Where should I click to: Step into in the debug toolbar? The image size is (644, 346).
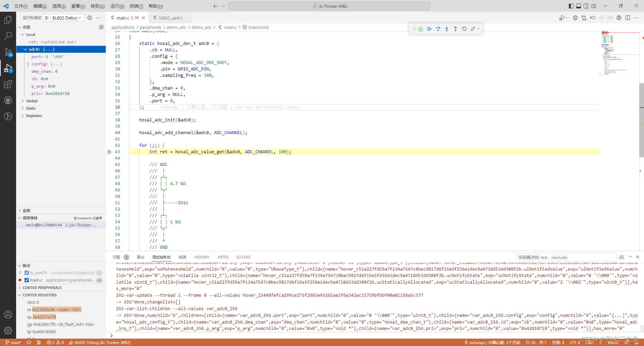point(447,29)
